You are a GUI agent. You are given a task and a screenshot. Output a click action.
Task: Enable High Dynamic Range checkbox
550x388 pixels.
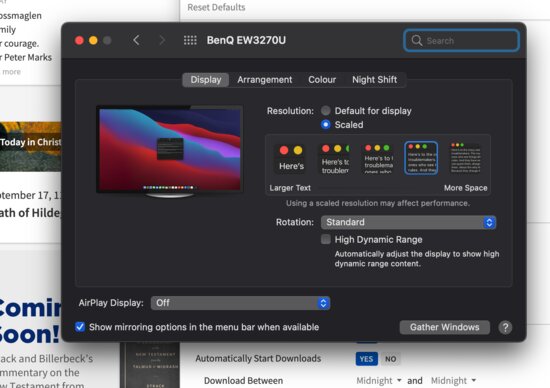(x=326, y=240)
